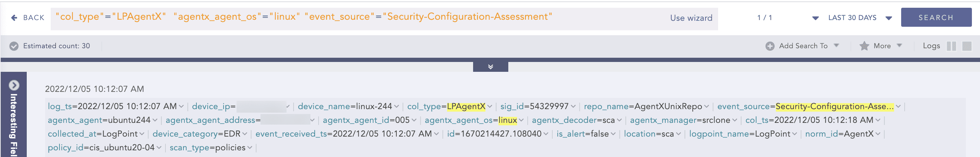Image resolution: width=980 pixels, height=157 pixels.
Task: Click the estimated count checkmark icon
Action: point(14,46)
